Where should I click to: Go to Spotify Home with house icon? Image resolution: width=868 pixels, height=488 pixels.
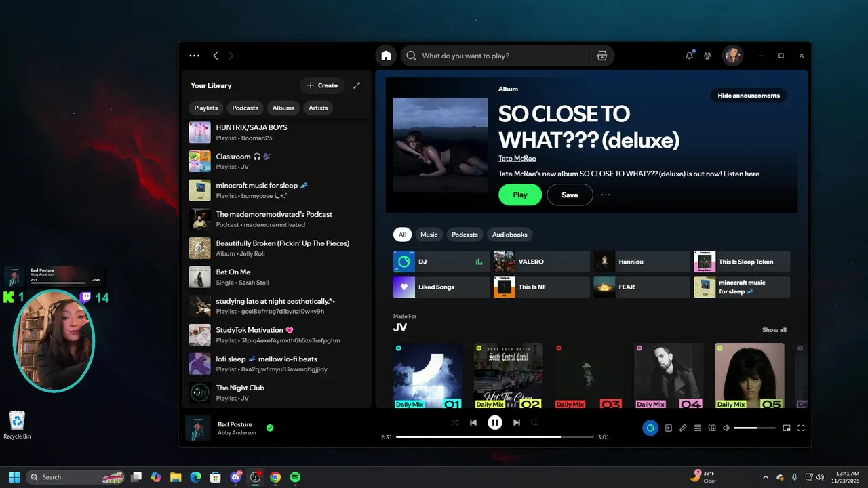coord(386,56)
